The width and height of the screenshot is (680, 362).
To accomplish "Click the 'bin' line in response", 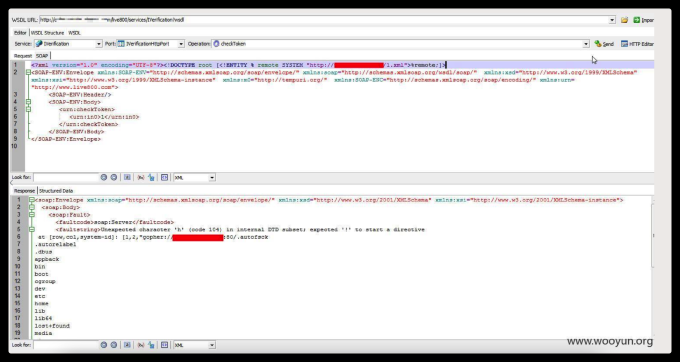I will pyautogui.click(x=40, y=267).
